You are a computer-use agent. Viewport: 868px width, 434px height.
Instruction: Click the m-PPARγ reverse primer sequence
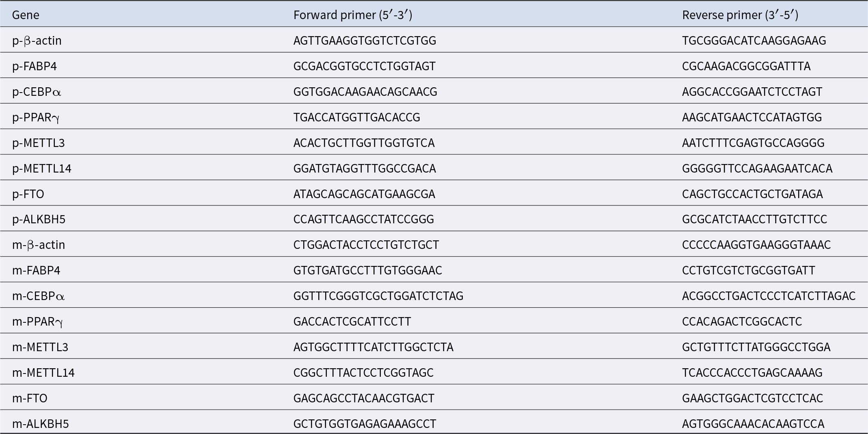pyautogui.click(x=742, y=322)
